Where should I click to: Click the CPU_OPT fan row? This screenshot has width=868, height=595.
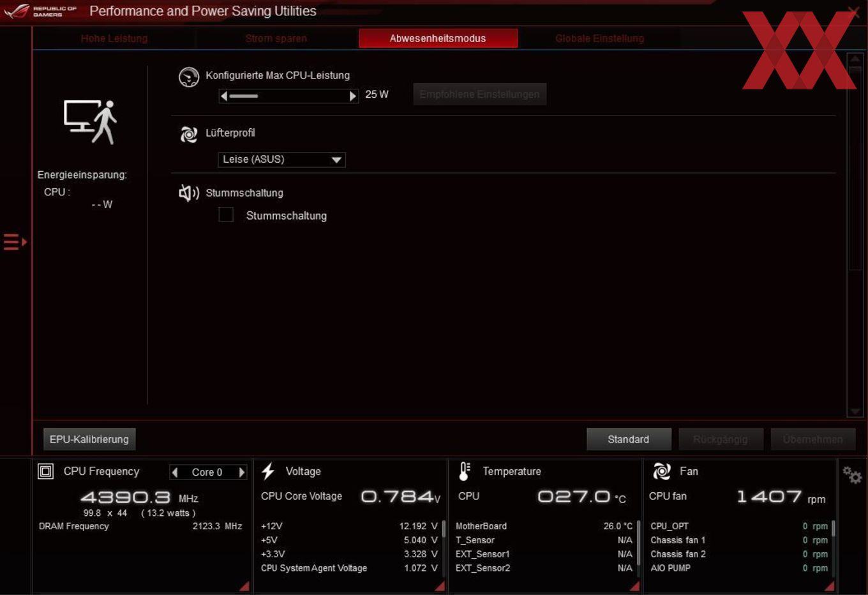pyautogui.click(x=739, y=526)
